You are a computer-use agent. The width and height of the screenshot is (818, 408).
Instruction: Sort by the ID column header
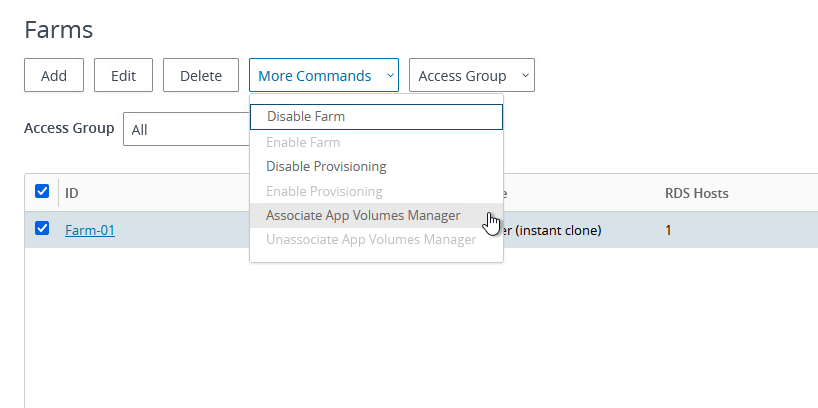click(x=72, y=193)
